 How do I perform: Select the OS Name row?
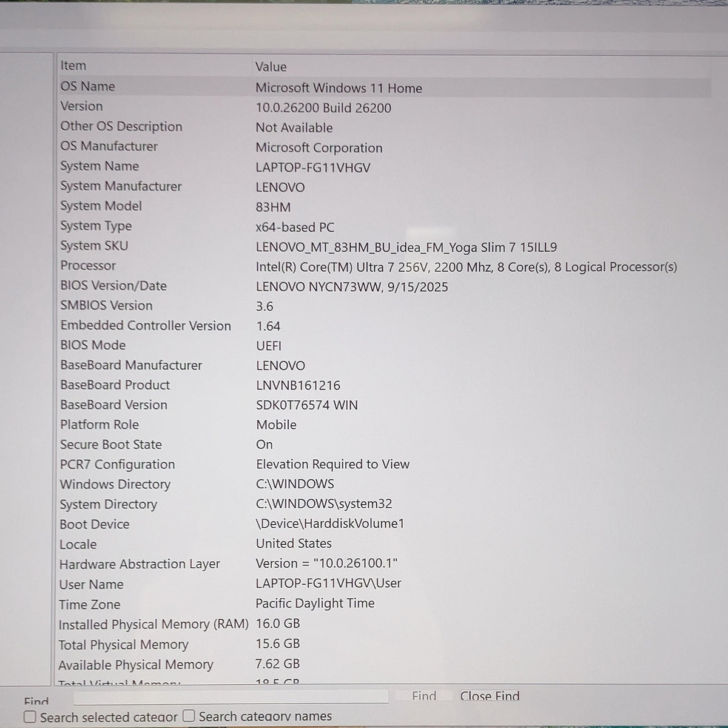pyautogui.click(x=384, y=87)
